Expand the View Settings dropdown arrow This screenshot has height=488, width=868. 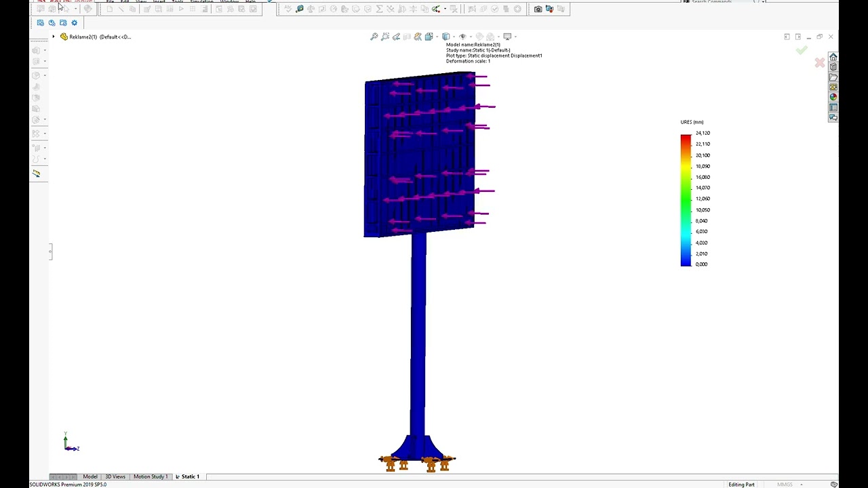pyautogui.click(x=515, y=37)
